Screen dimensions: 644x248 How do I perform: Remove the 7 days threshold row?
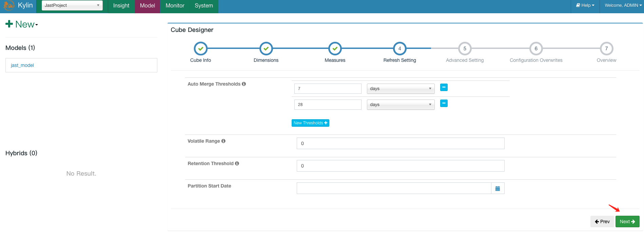(444, 87)
